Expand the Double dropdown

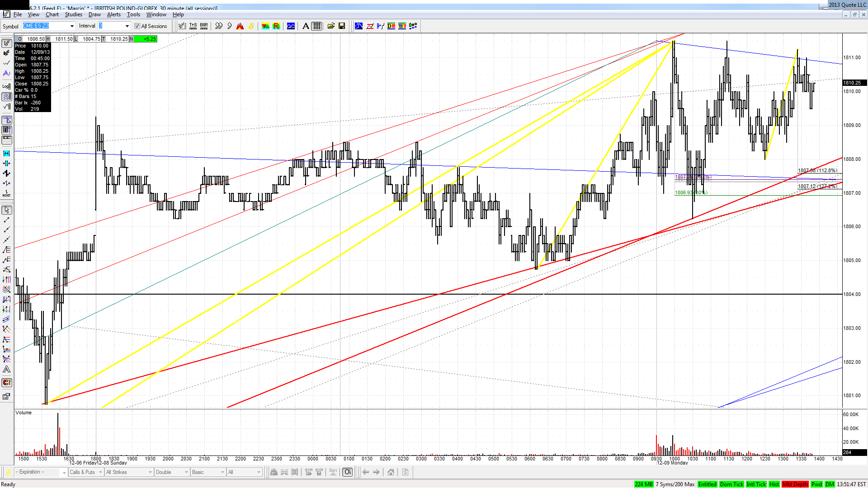pyautogui.click(x=186, y=472)
